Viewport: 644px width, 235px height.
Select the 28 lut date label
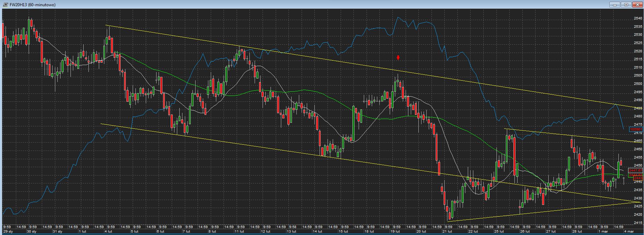(x=577, y=232)
